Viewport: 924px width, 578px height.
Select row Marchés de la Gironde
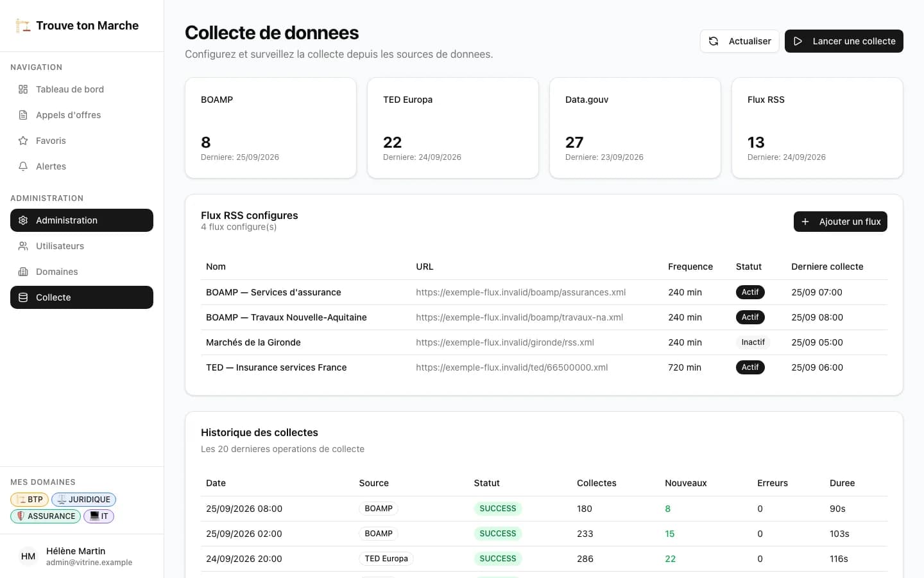544,342
